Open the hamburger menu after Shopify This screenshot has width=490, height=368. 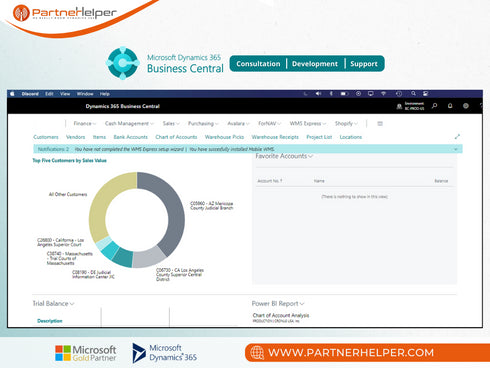(380, 124)
